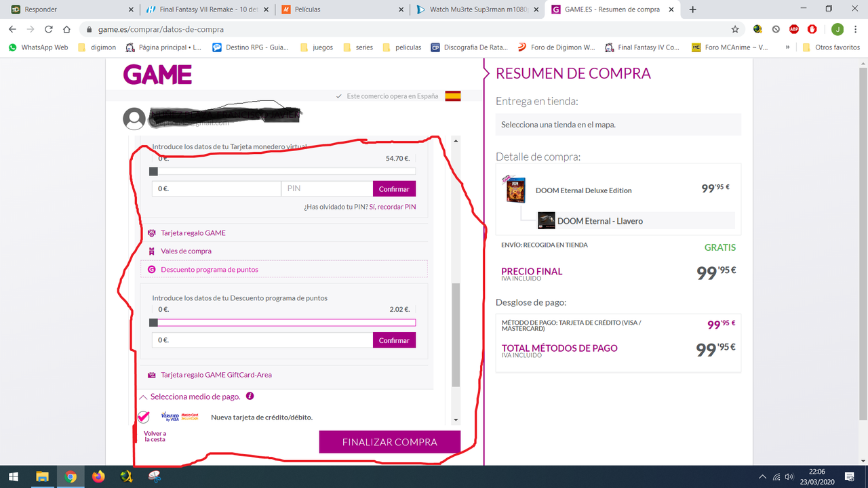
Task: Click the GiftCard-Area envelope icon
Action: click(x=152, y=375)
